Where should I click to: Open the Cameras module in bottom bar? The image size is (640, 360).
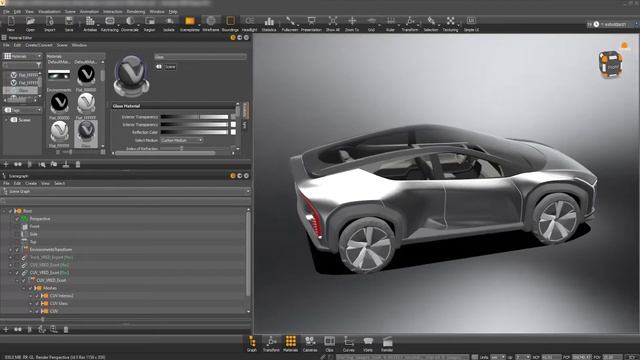click(310, 344)
